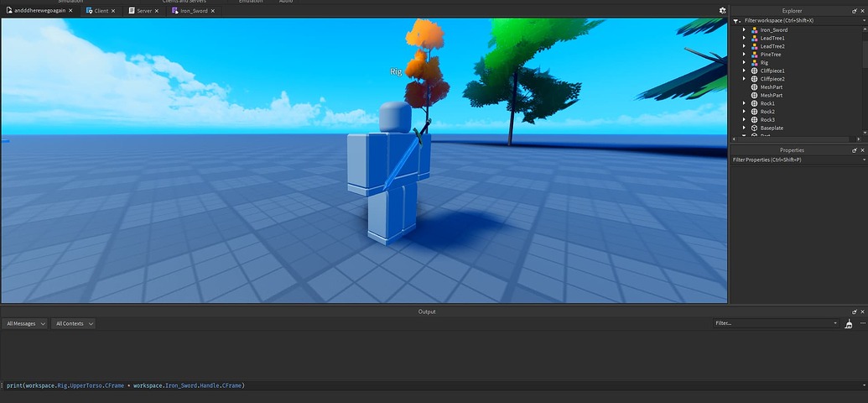
Task: Select LeadTree1 in Explorer
Action: tap(772, 39)
